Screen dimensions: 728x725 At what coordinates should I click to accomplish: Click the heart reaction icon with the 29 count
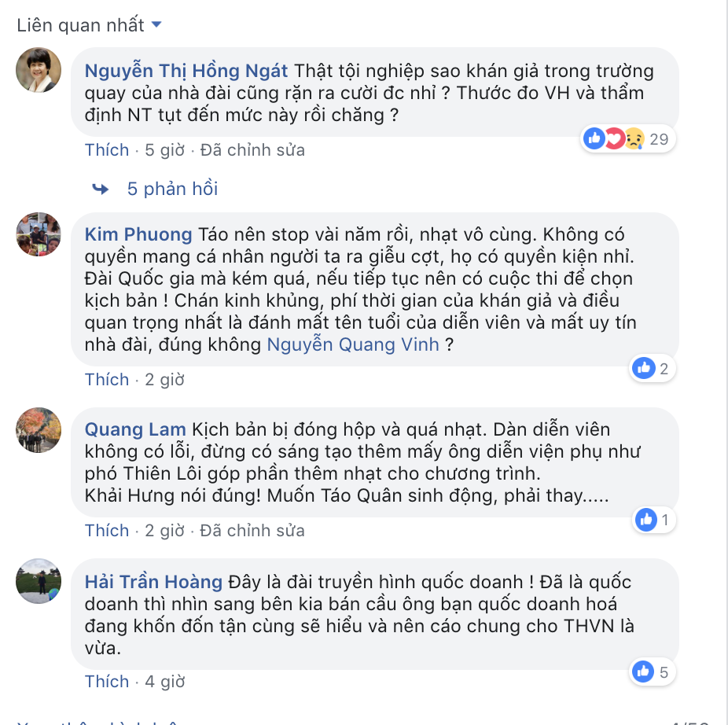(615, 138)
